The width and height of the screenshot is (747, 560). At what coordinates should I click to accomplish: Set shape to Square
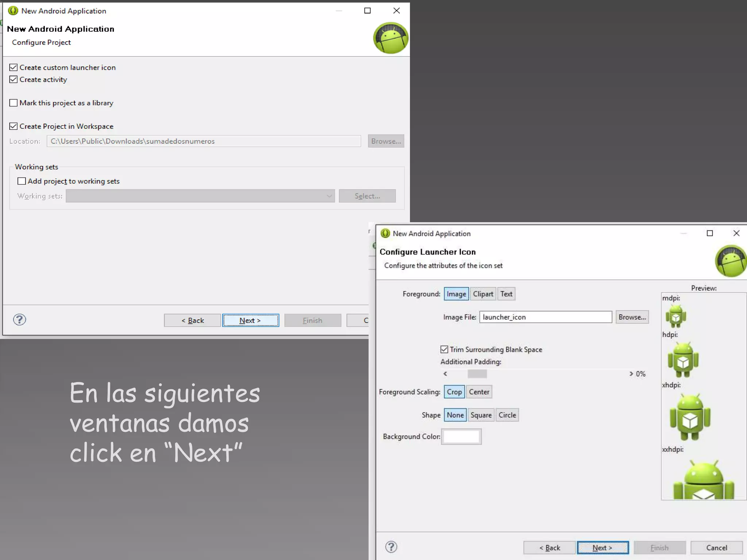tap(481, 415)
